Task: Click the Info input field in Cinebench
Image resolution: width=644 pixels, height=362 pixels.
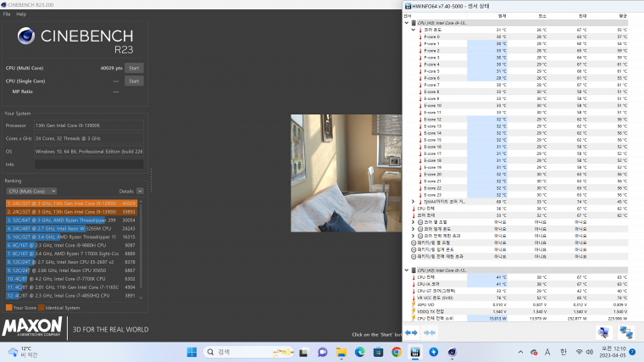Action: point(89,164)
